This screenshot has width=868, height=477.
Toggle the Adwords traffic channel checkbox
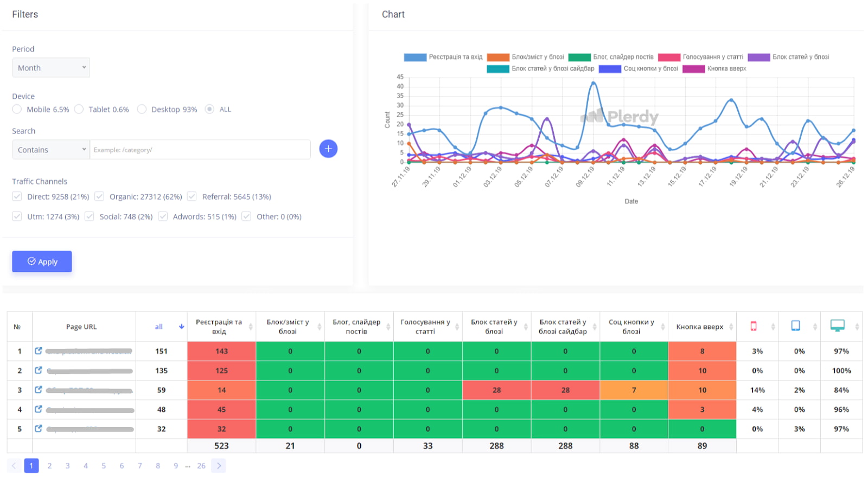pyautogui.click(x=163, y=217)
